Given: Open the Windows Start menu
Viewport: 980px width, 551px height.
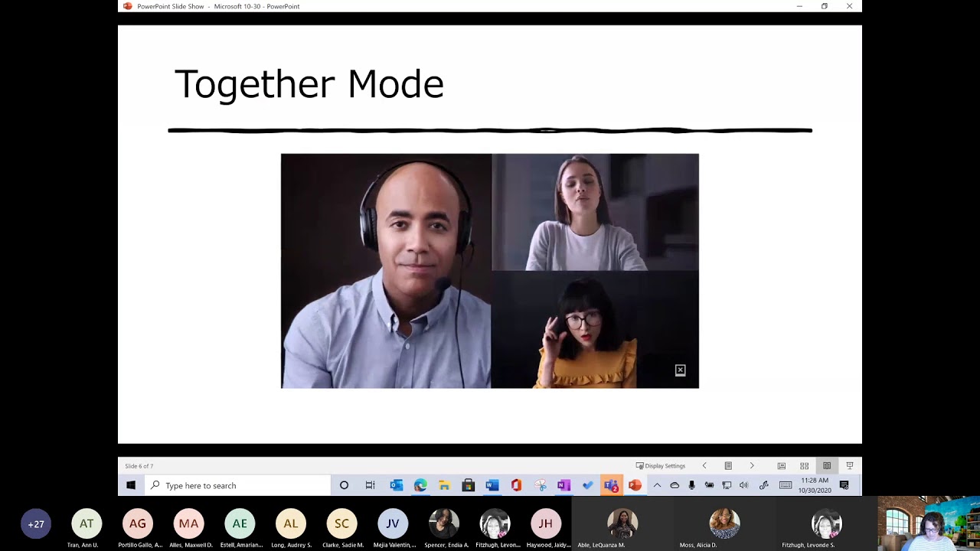Looking at the screenshot, I should 131,485.
